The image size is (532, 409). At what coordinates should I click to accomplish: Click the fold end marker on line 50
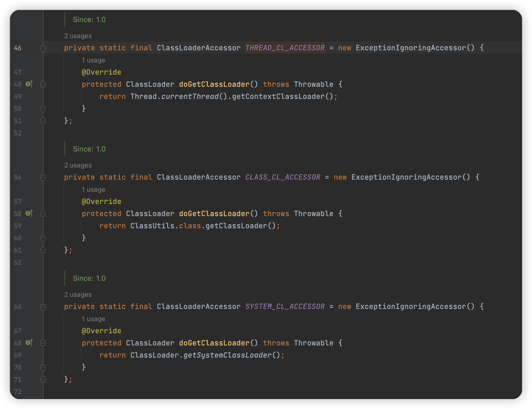tap(43, 109)
